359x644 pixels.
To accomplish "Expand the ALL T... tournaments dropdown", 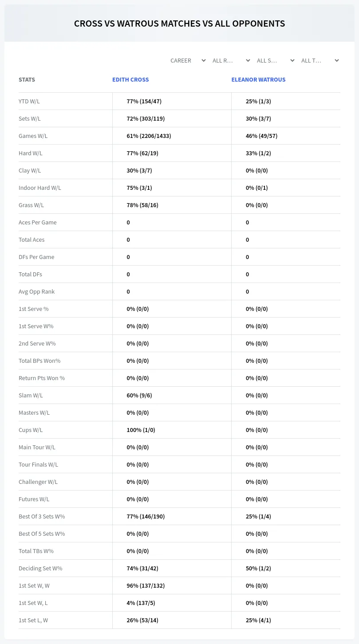I will click(320, 60).
